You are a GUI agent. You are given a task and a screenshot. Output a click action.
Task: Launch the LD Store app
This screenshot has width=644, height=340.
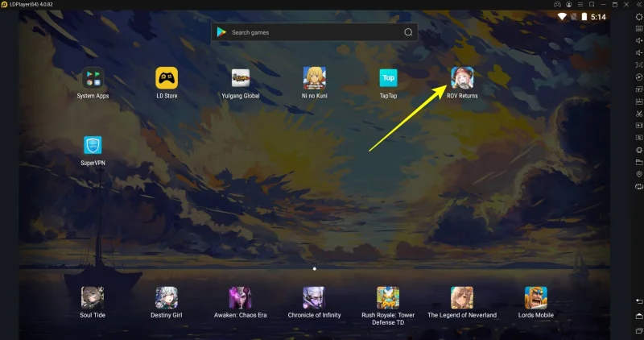coord(167,77)
